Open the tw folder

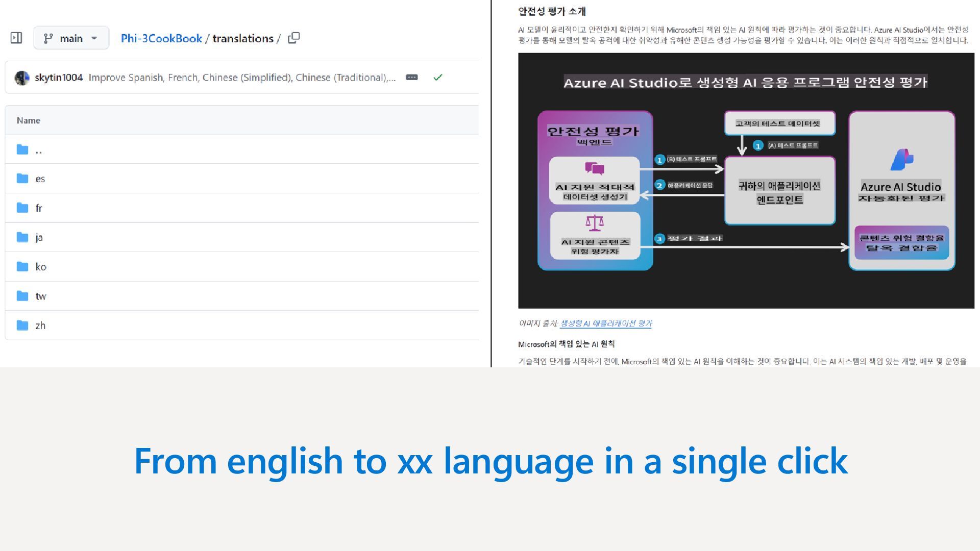pyautogui.click(x=40, y=296)
